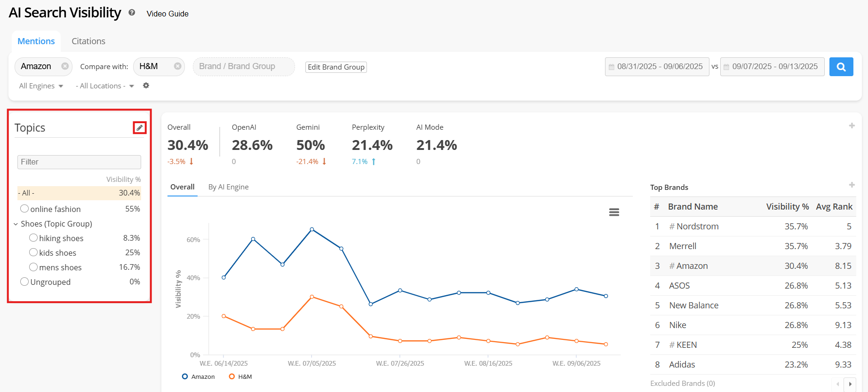Image resolution: width=868 pixels, height=392 pixels.
Task: Switch to the By AI Engine tab
Action: pyautogui.click(x=228, y=187)
